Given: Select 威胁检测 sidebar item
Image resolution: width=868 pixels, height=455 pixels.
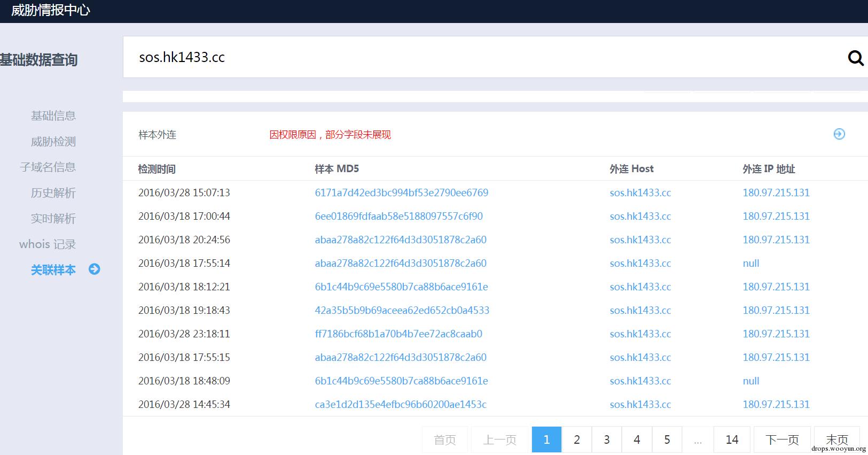Looking at the screenshot, I should (x=53, y=141).
